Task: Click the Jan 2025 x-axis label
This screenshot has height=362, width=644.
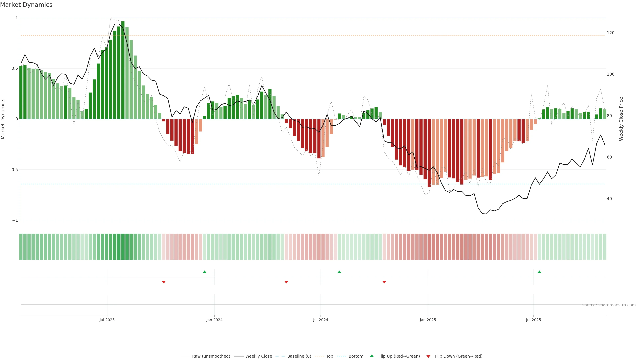Action: 428,320
